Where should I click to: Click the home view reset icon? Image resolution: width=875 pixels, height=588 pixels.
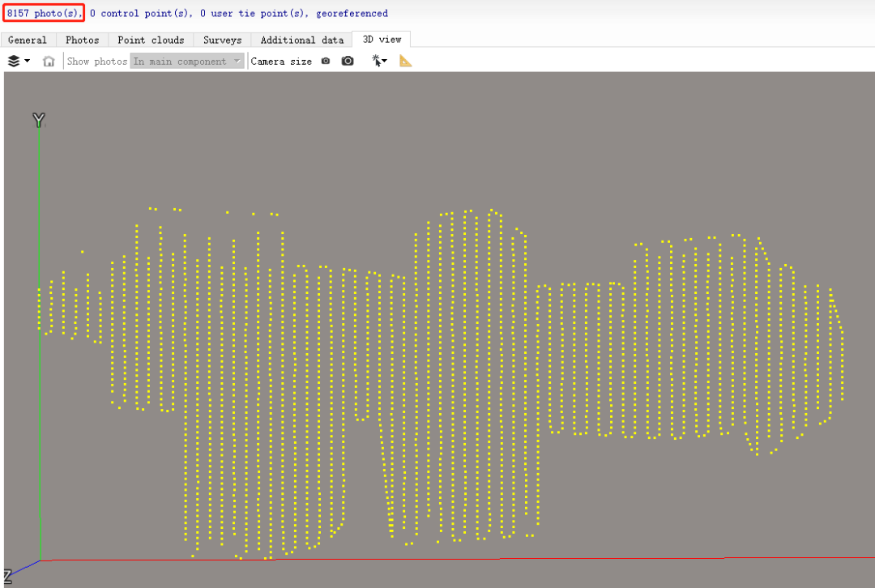tap(49, 62)
